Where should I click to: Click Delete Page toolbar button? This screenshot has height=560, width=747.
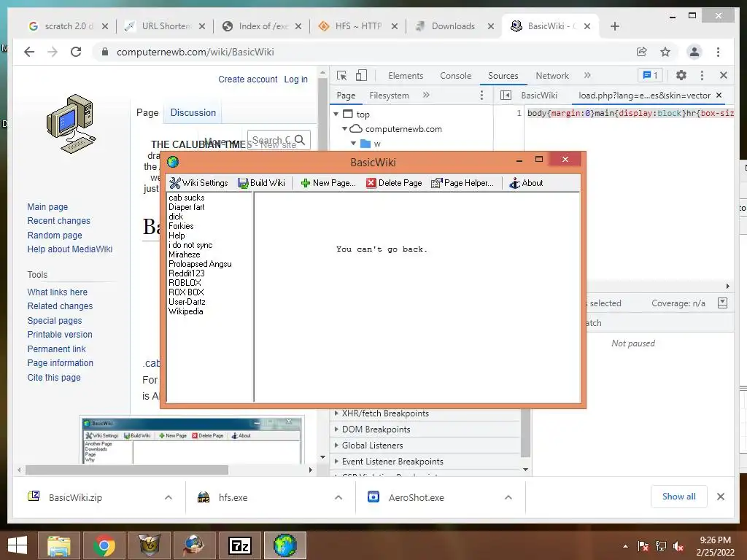coord(394,183)
